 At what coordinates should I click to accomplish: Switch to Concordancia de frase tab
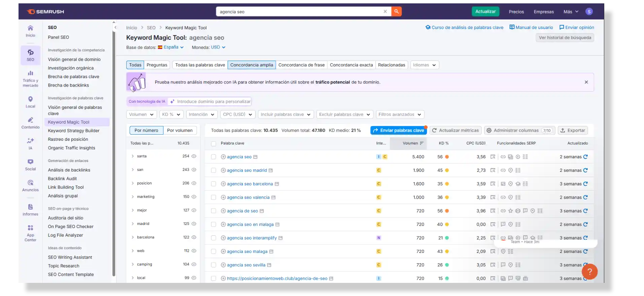point(301,65)
